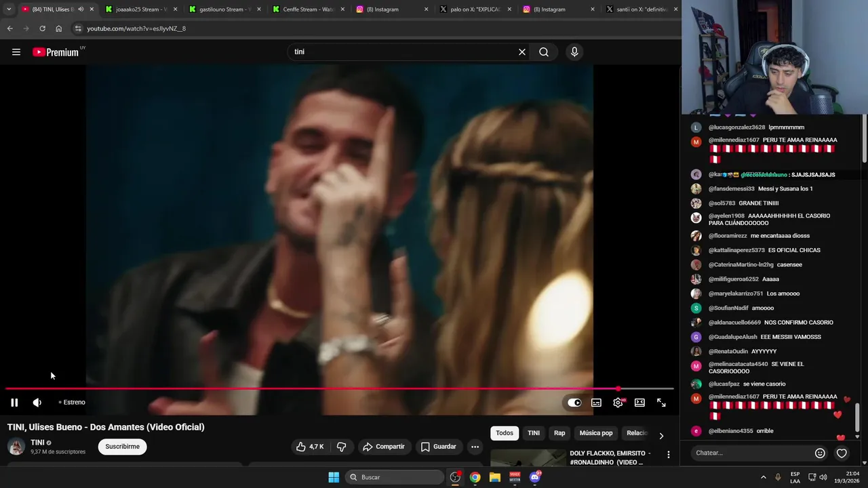Viewport: 868px width, 488px height.
Task: Close the TINI, Ulises YouTube tab
Action: point(92,9)
